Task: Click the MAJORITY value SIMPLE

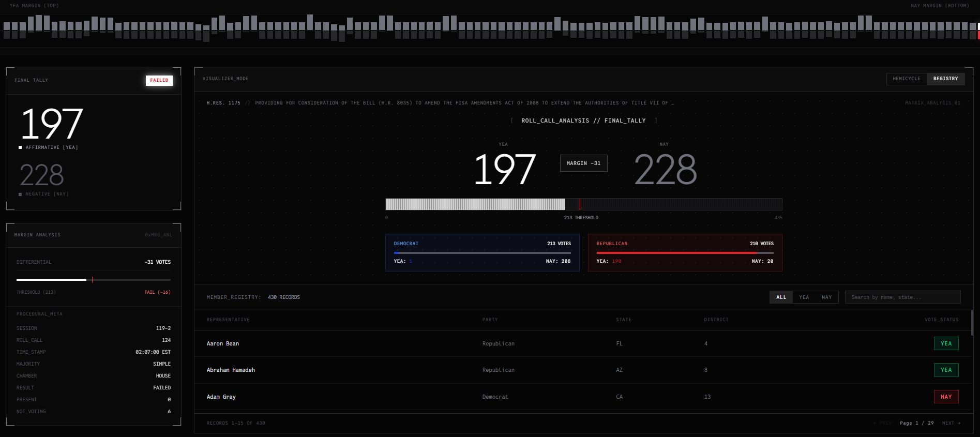Action: tap(161, 364)
